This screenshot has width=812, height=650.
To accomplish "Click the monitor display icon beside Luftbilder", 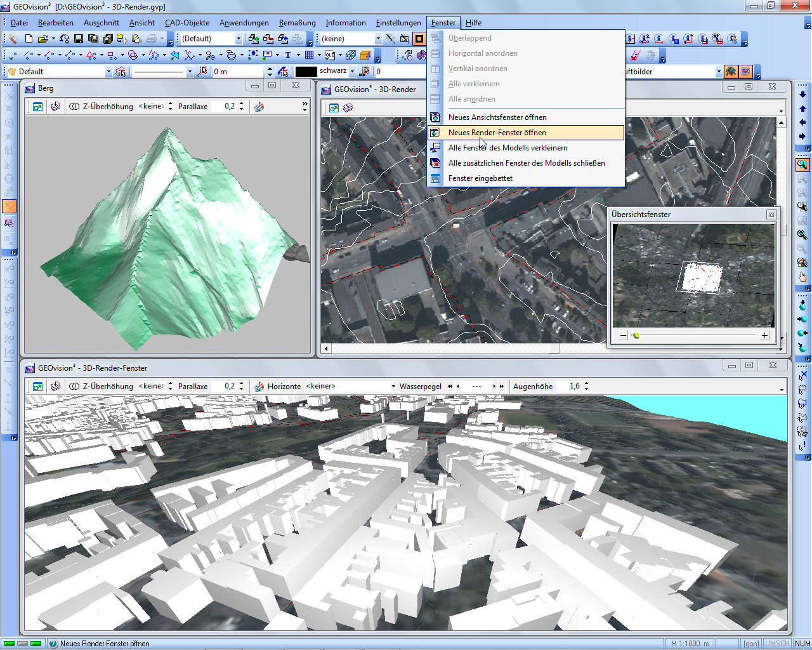I will click(x=746, y=72).
